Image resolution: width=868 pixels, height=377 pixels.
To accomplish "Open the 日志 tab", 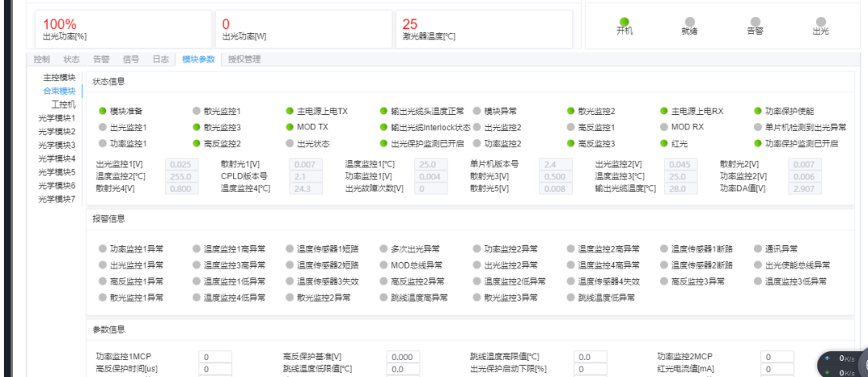I will coord(161,59).
